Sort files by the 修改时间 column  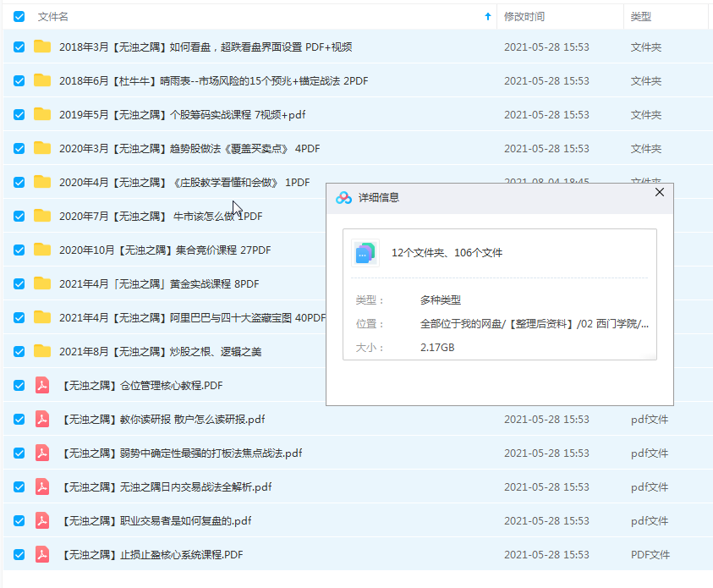point(523,15)
